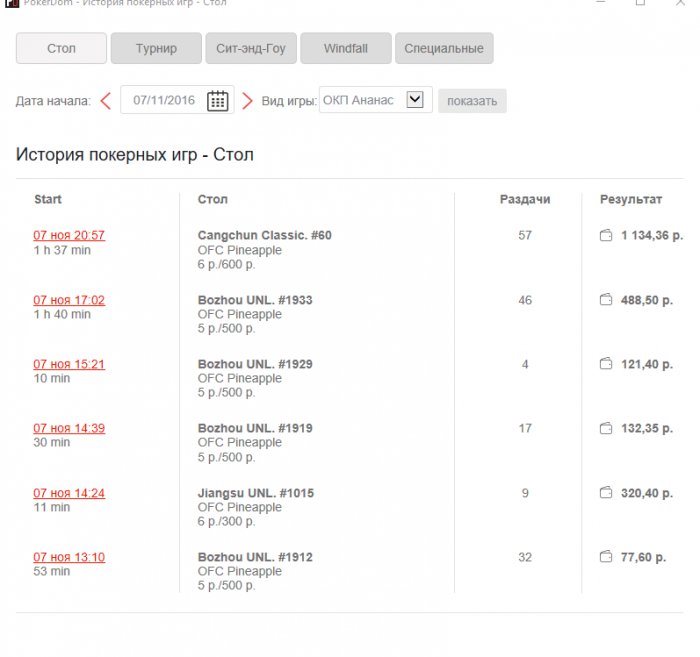The width and height of the screenshot is (700, 657).
Task: Click wallet icon beside 121,40 р. result
Action: (605, 364)
